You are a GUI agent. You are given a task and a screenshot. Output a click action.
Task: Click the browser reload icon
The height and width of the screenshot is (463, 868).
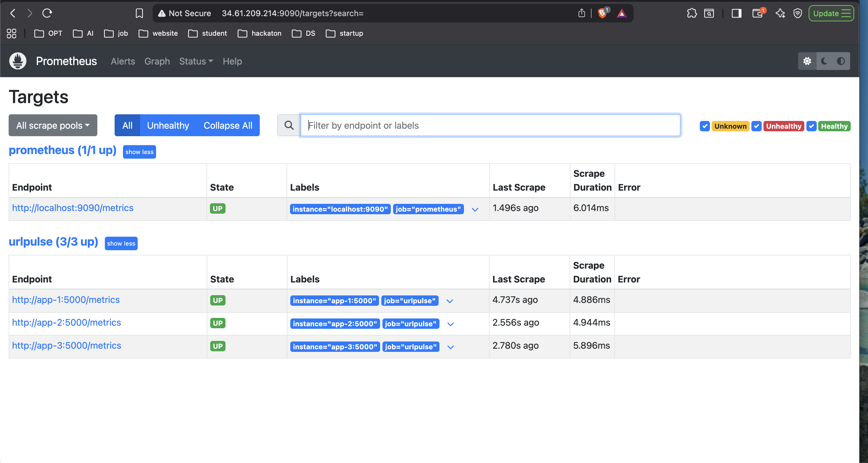pos(47,13)
